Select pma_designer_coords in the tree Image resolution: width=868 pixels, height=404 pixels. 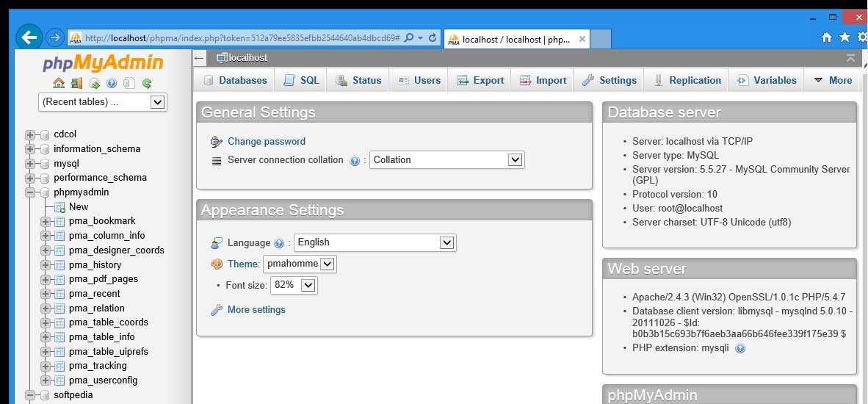click(116, 250)
